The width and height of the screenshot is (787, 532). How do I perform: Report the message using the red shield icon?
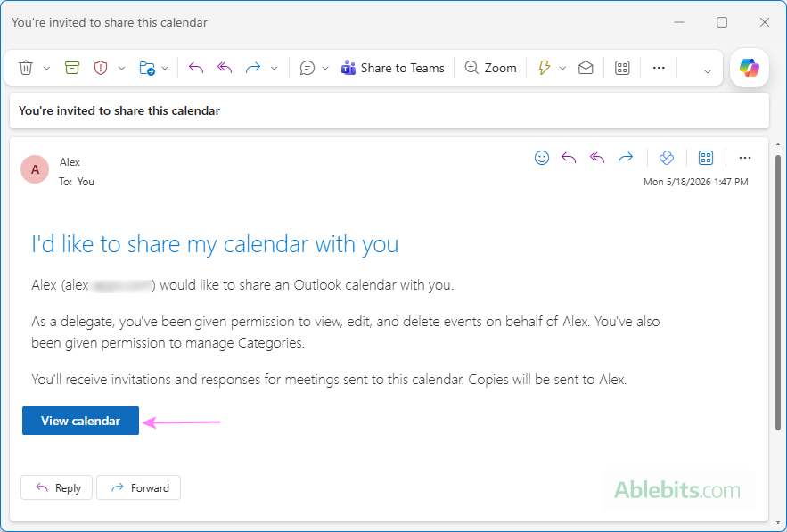[x=101, y=68]
